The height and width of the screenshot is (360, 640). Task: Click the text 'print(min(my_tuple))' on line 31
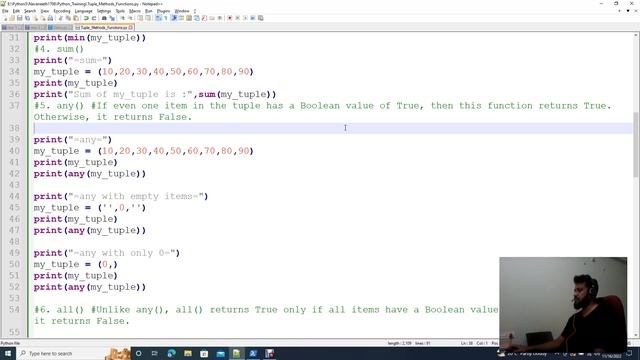[x=89, y=38]
